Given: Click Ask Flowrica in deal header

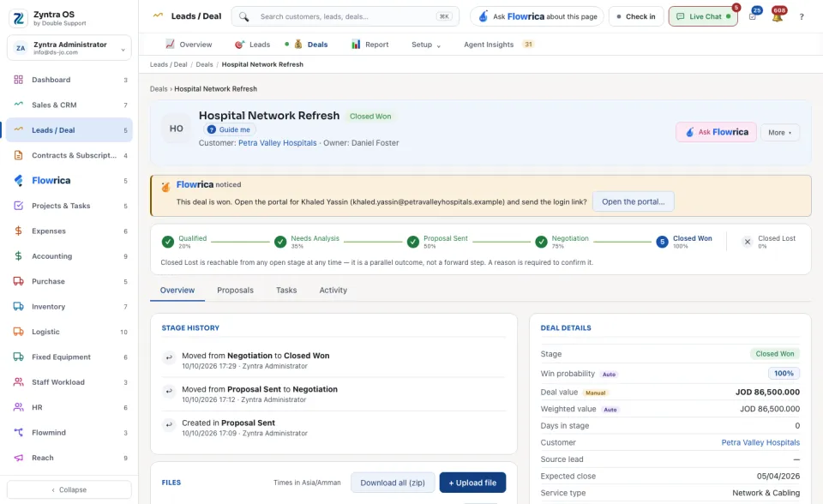Looking at the screenshot, I should [x=717, y=132].
